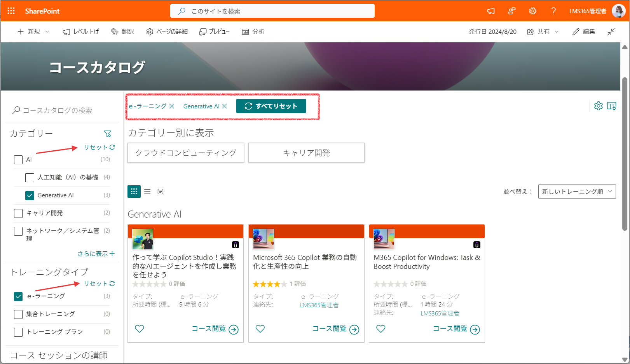Open ページの詳細
This screenshot has width=630, height=364.
(x=167, y=32)
